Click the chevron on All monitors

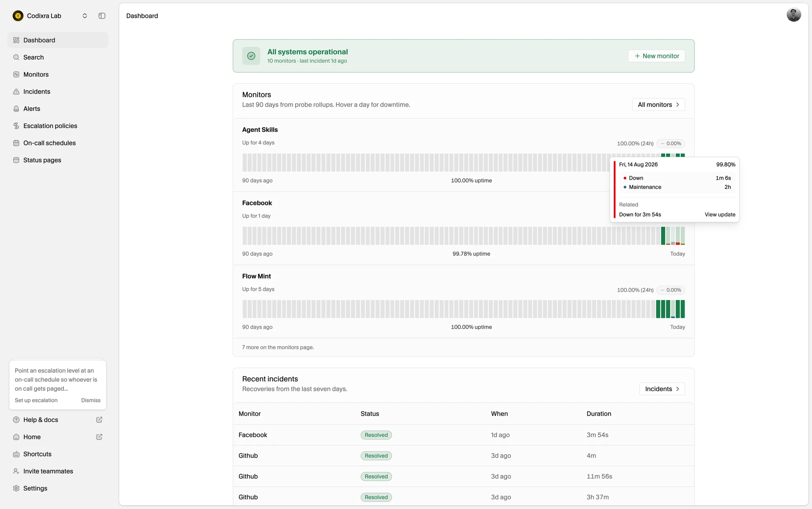[678, 104]
